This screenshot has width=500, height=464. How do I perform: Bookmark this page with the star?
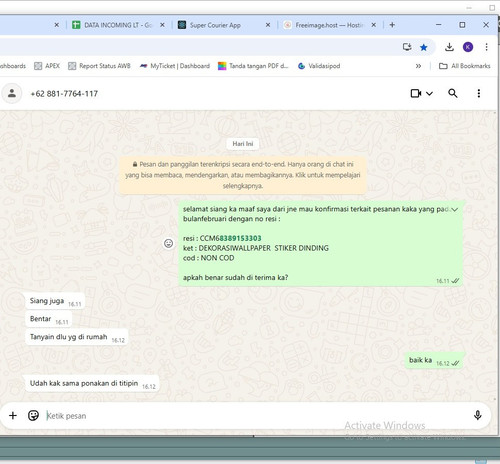tap(424, 47)
